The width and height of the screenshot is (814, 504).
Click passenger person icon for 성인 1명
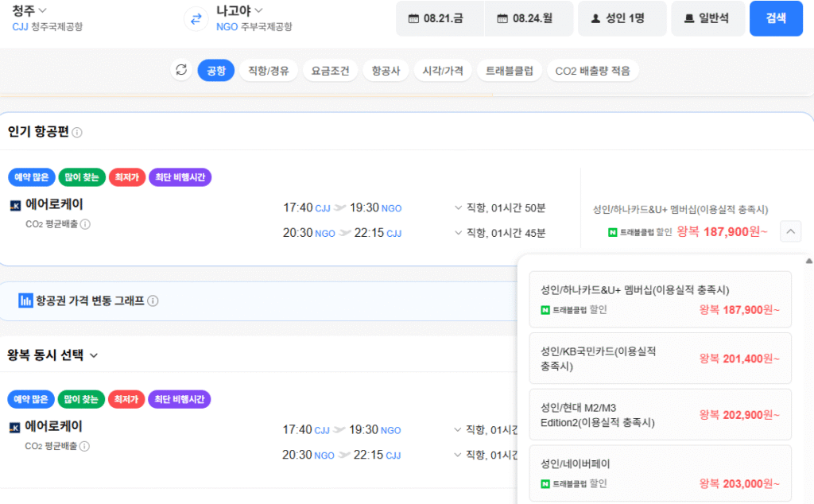(x=595, y=19)
